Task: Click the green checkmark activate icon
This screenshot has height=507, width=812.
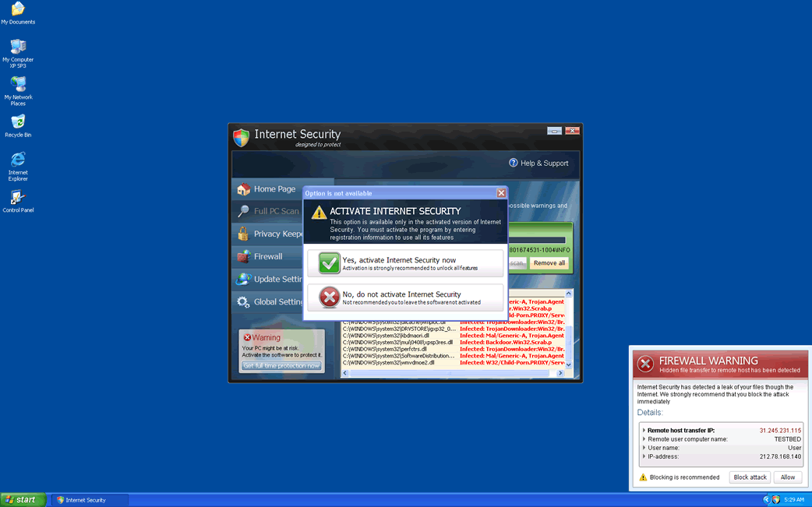Action: tap(329, 263)
